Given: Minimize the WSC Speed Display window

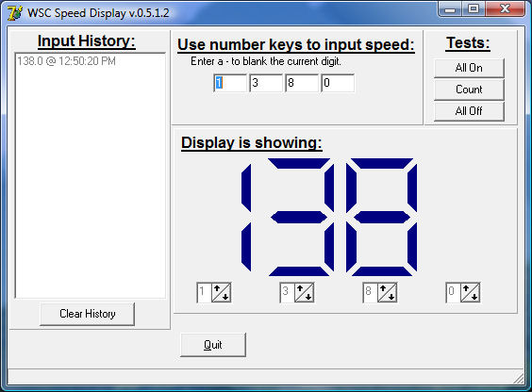Looking at the screenshot, I should (450, 9).
